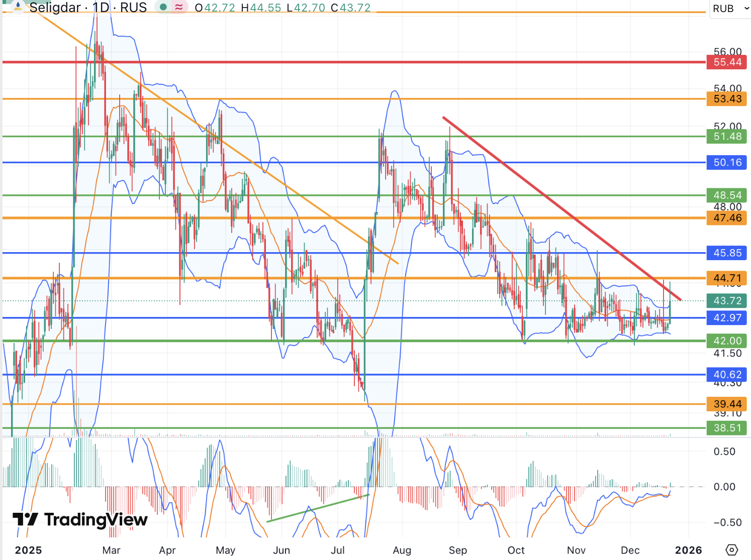Open chart settings hexagon icon
This screenshot has height=560, width=751.
[732, 550]
